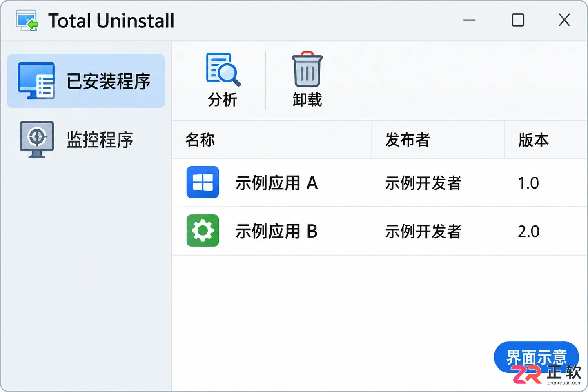The height and width of the screenshot is (392, 588).
Task: Click 示例开发者 in the 示例应用 B row
Action: click(x=423, y=232)
